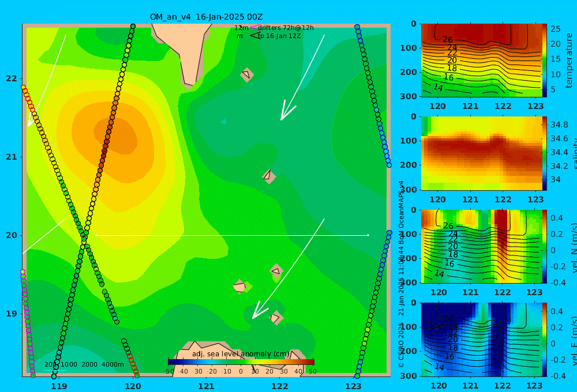Image resolution: width=577 pixels, height=392 pixels.
Task: Click the "adj. sea level anomaly (cm)" label
Action: point(241,354)
